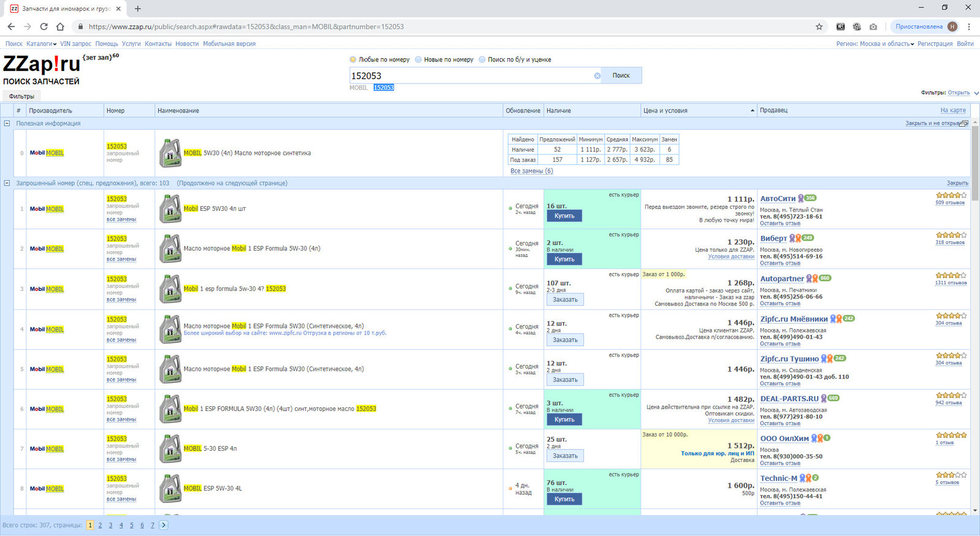The height and width of the screenshot is (536, 980).
Task: Open a new browser tab
Action: pyautogui.click(x=138, y=9)
